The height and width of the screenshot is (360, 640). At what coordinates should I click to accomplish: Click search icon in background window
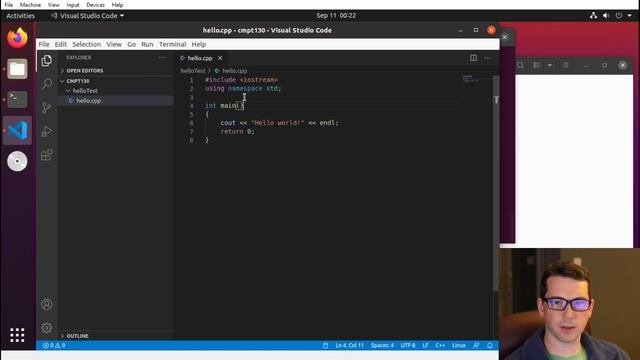tap(520, 65)
